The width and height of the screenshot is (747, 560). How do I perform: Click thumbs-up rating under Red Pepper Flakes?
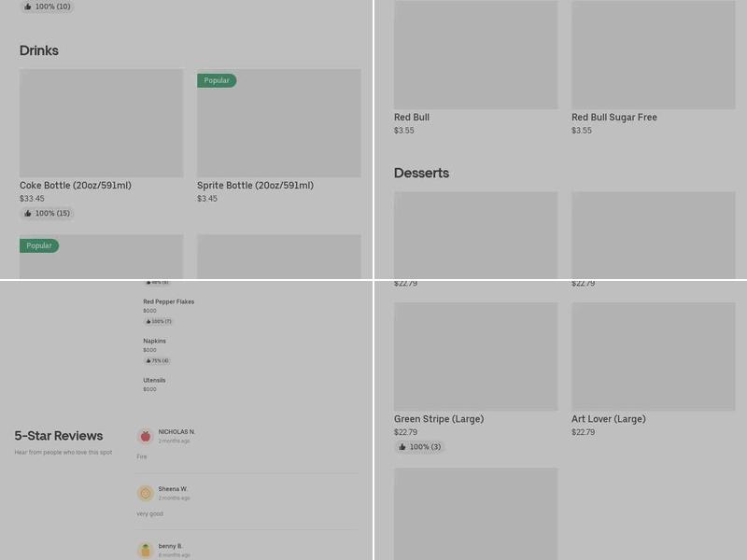(158, 321)
